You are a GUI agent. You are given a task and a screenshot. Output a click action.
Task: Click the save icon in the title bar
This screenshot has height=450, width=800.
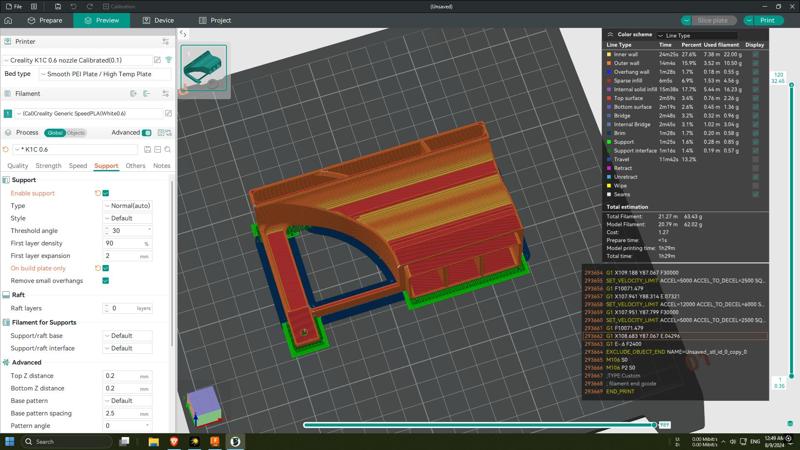point(57,6)
